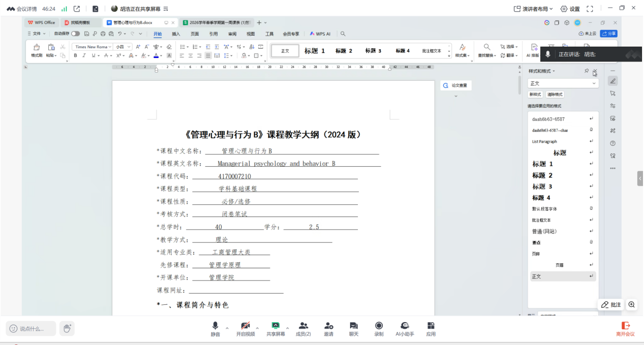Toggle the 自动保存 auto-save switch
Viewport: 644px width, 345px height.
click(x=75, y=34)
